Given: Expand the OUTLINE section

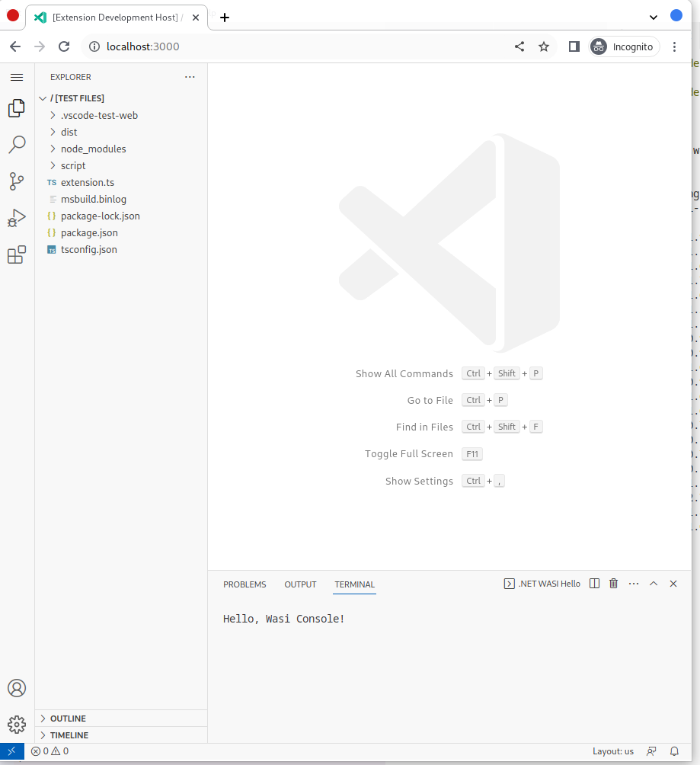Looking at the screenshot, I should 121,719.
